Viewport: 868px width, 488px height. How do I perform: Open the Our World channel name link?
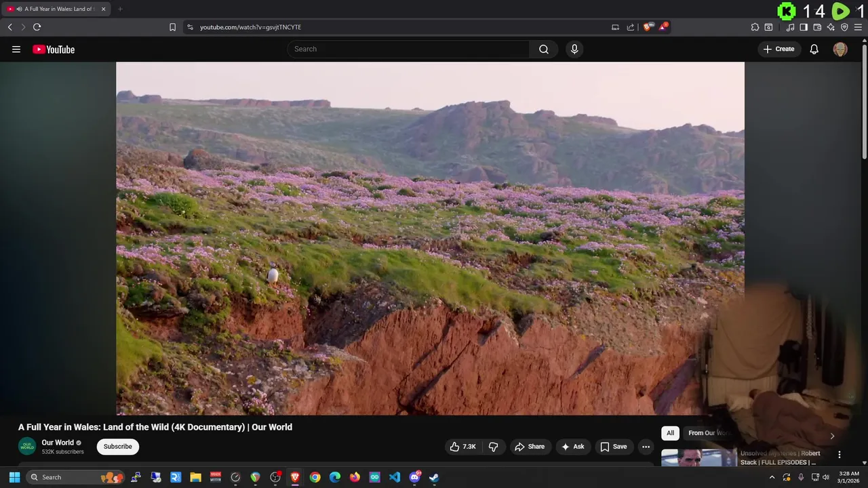[x=58, y=443]
